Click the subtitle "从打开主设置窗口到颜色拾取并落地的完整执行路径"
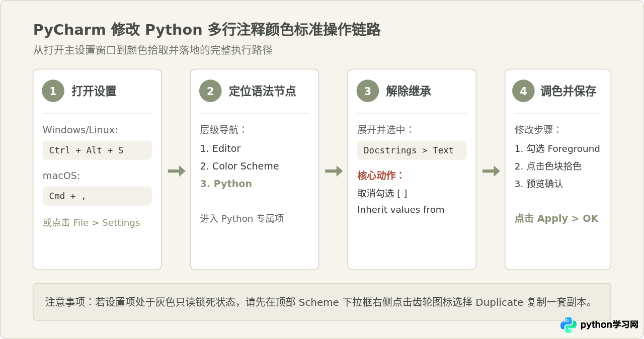The width and height of the screenshot is (644, 339). [153, 50]
